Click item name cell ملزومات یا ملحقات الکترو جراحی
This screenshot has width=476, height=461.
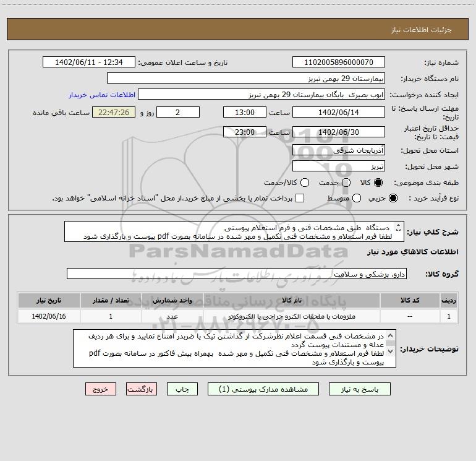coord(292,316)
